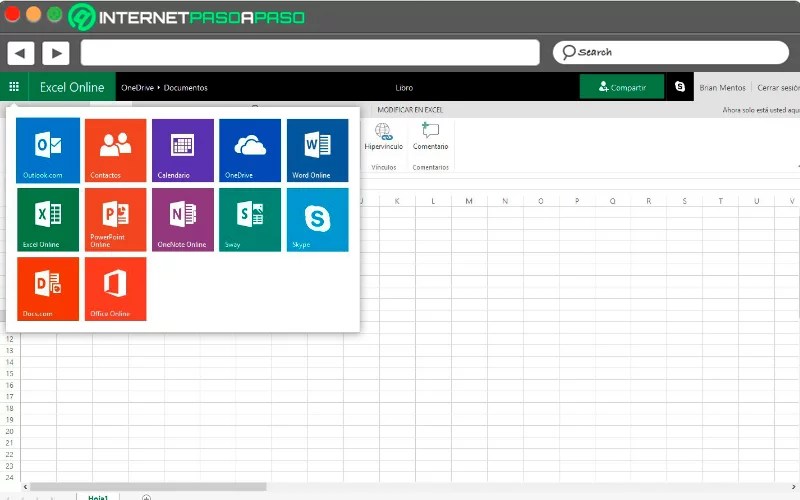The width and height of the screenshot is (800, 500).
Task: Open the Contactos tile
Action: tap(115, 150)
